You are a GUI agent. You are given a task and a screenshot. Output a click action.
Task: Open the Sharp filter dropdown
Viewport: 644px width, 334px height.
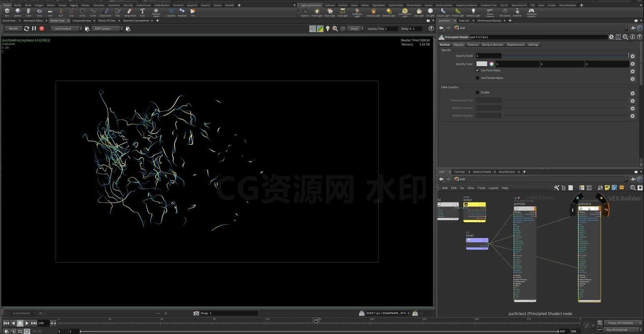coord(355,29)
